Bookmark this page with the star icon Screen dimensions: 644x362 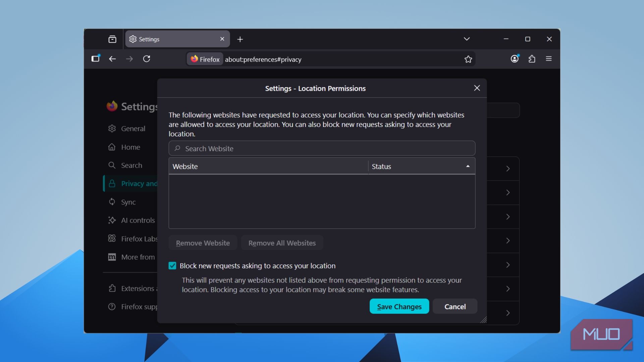click(x=468, y=59)
